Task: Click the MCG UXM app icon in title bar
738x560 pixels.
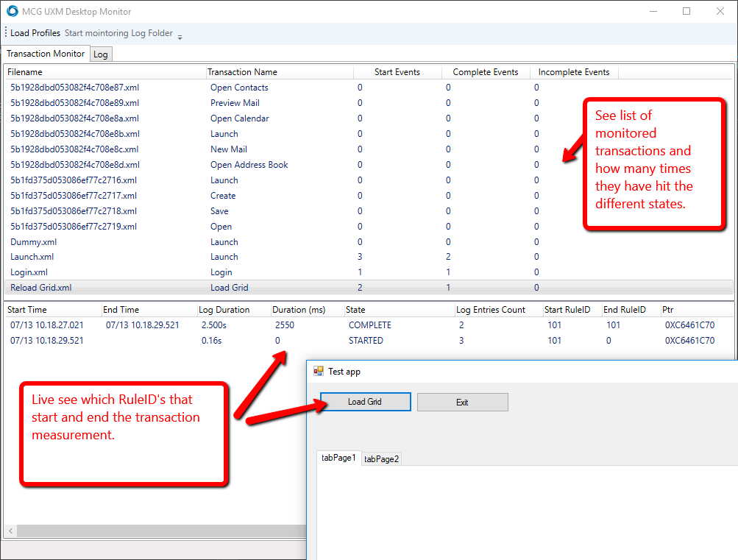Action: tap(12, 12)
